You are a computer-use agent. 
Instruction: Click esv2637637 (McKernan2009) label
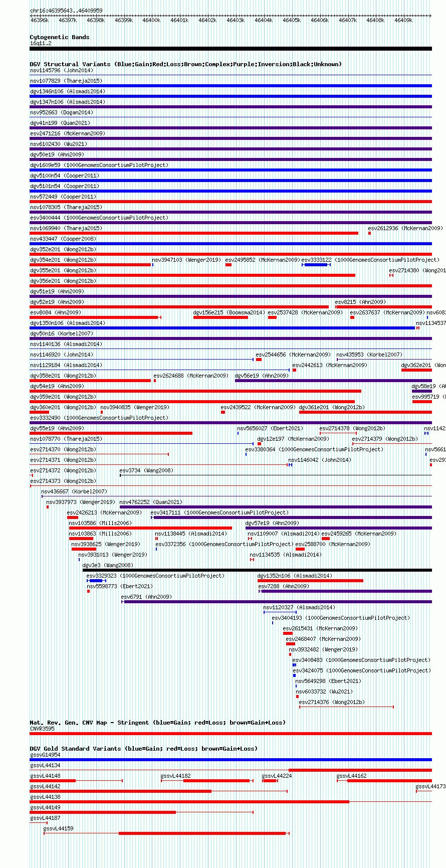coord(387,312)
